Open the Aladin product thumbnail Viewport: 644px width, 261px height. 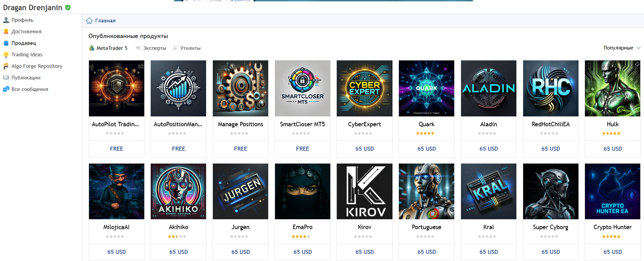489,88
